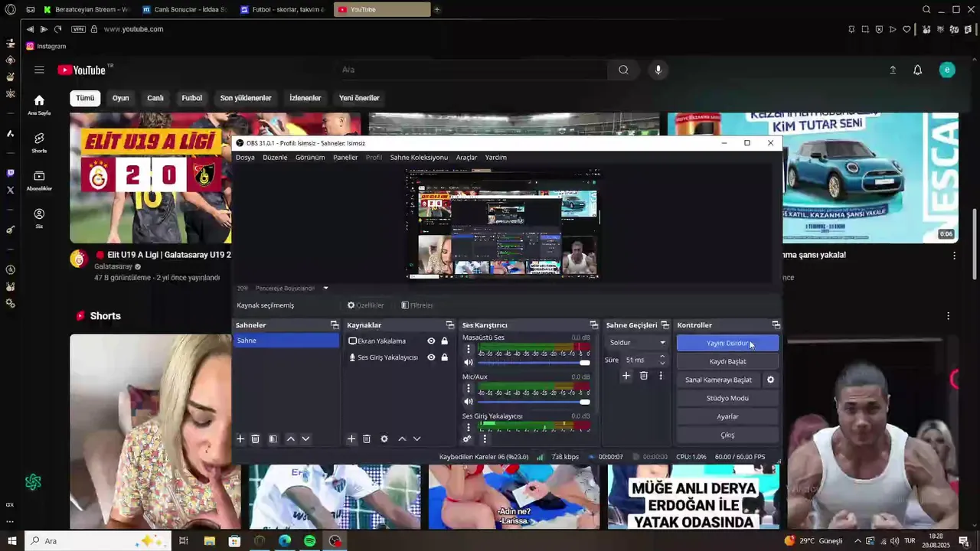This screenshot has height=551, width=980.
Task: Toggle visibility of Ekran Yakalama source
Action: [431, 341]
